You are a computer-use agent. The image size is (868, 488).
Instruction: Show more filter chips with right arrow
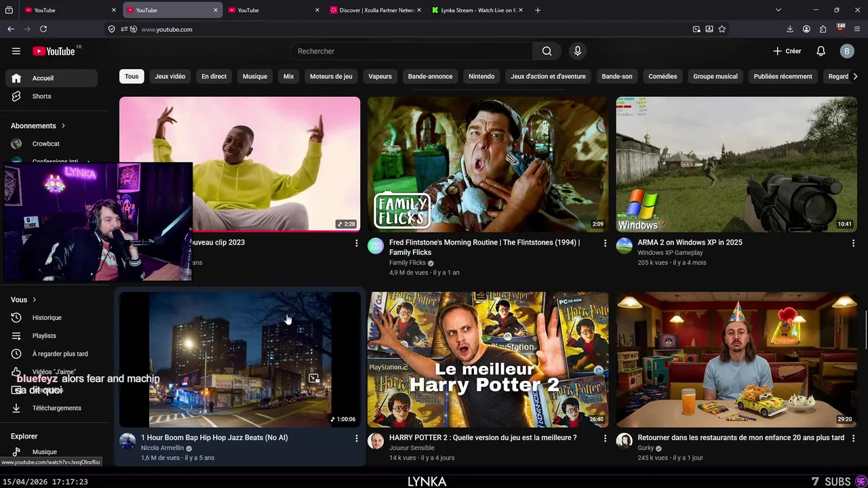[x=855, y=77]
